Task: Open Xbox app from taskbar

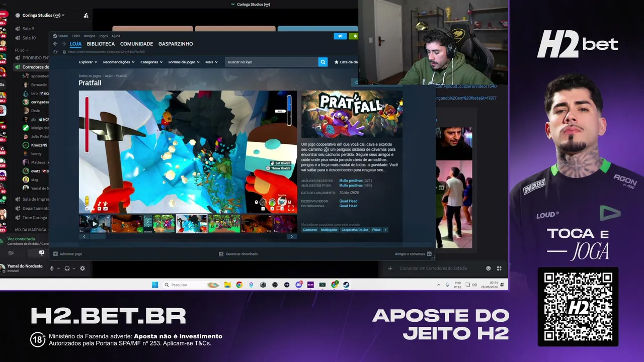Action: 323,285
